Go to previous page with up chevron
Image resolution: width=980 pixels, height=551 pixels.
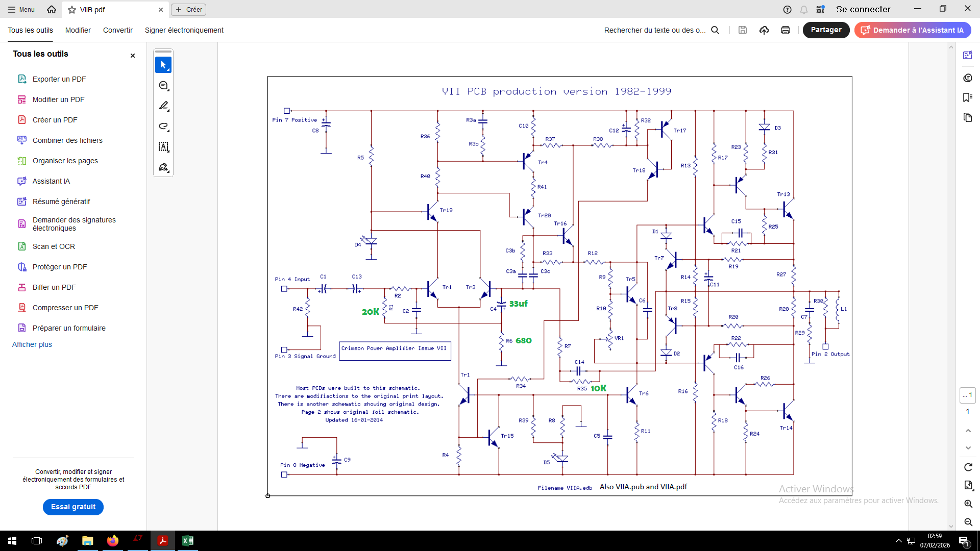point(968,431)
